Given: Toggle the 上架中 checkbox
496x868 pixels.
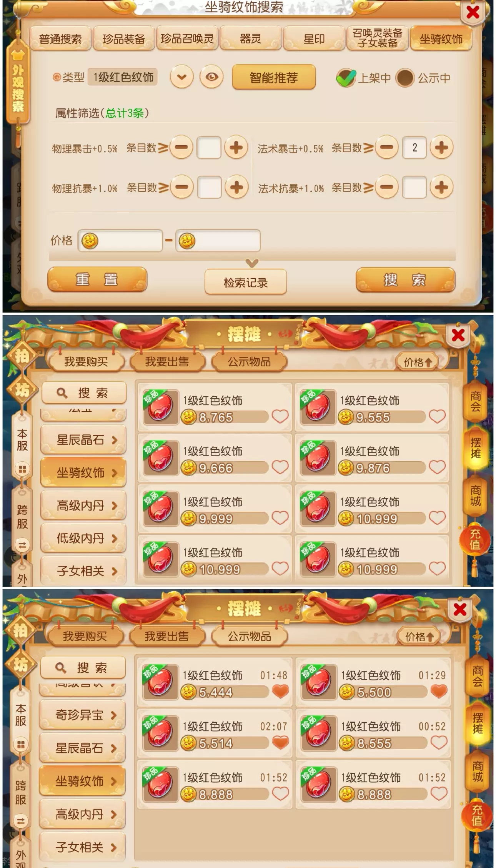Looking at the screenshot, I should [346, 78].
